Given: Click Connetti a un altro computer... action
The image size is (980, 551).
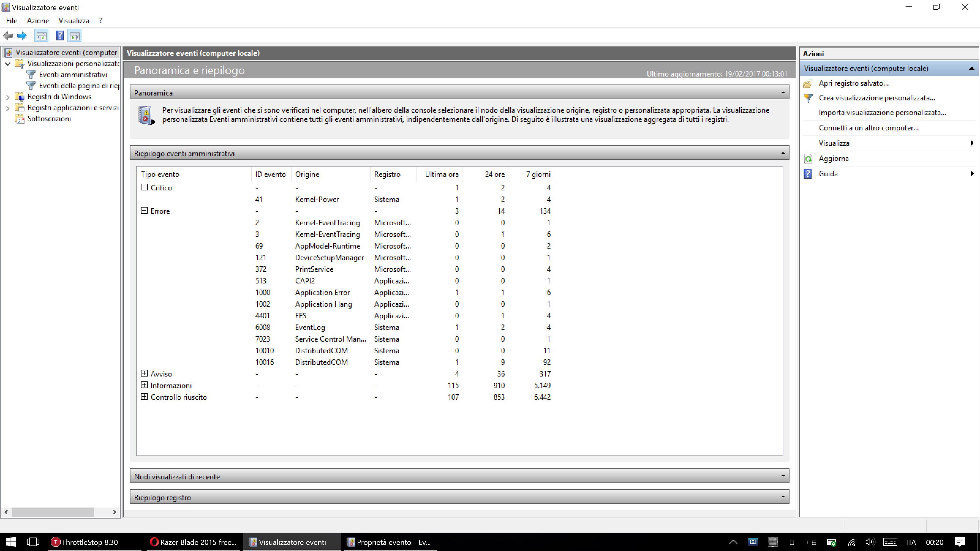Looking at the screenshot, I should click(x=869, y=128).
